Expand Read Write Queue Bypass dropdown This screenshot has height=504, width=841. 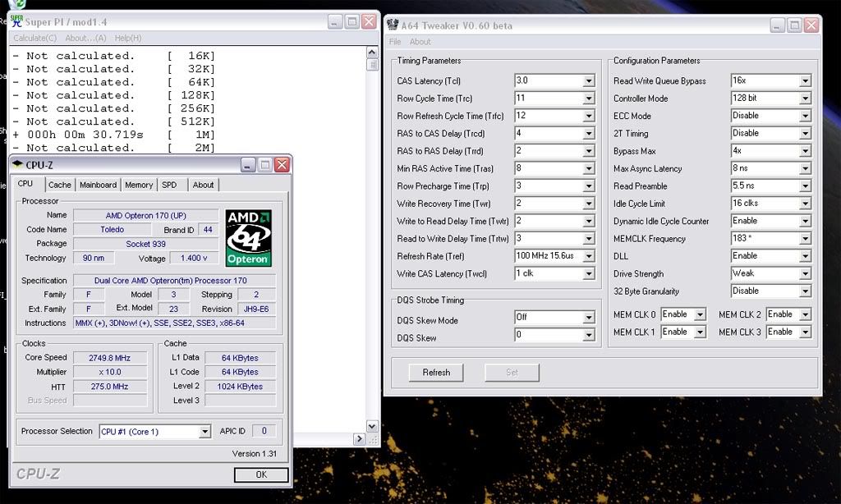805,81
